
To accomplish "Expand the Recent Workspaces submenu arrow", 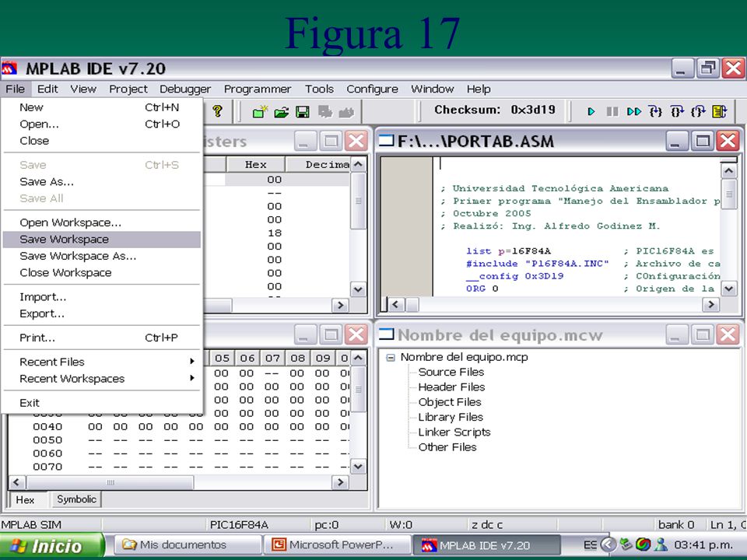I will click(192, 378).
